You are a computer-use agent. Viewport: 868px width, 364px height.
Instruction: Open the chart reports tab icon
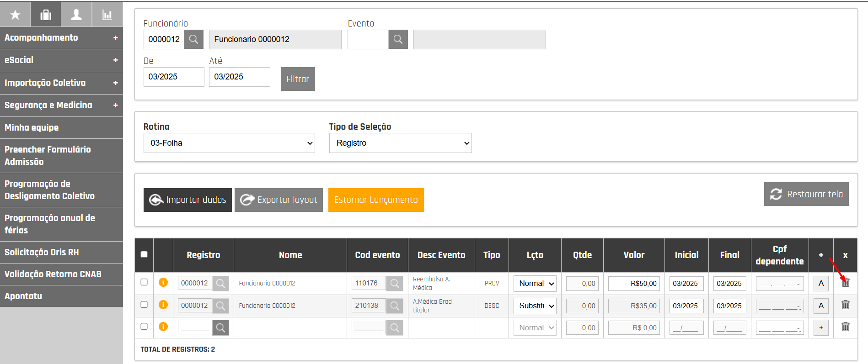107,15
